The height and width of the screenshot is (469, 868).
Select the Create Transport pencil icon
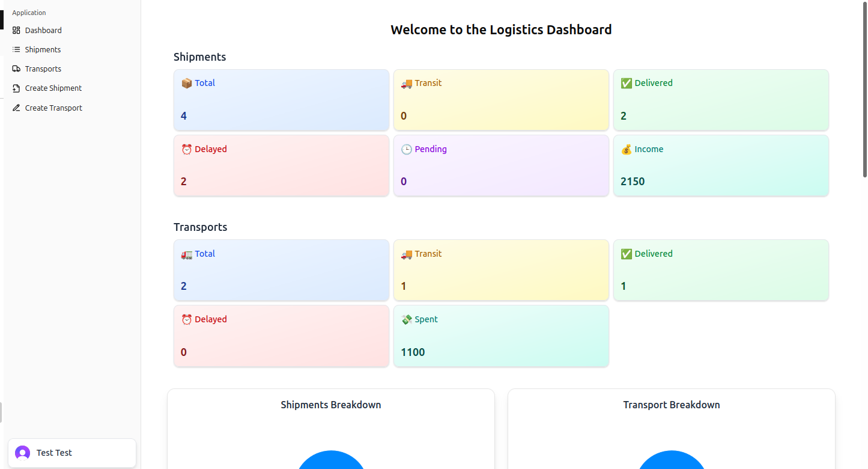tap(16, 108)
